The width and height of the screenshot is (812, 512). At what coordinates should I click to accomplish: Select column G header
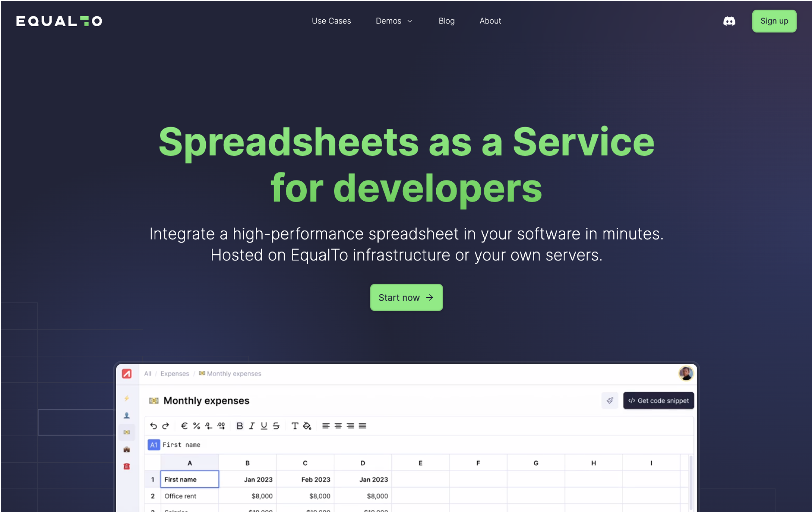(536, 463)
